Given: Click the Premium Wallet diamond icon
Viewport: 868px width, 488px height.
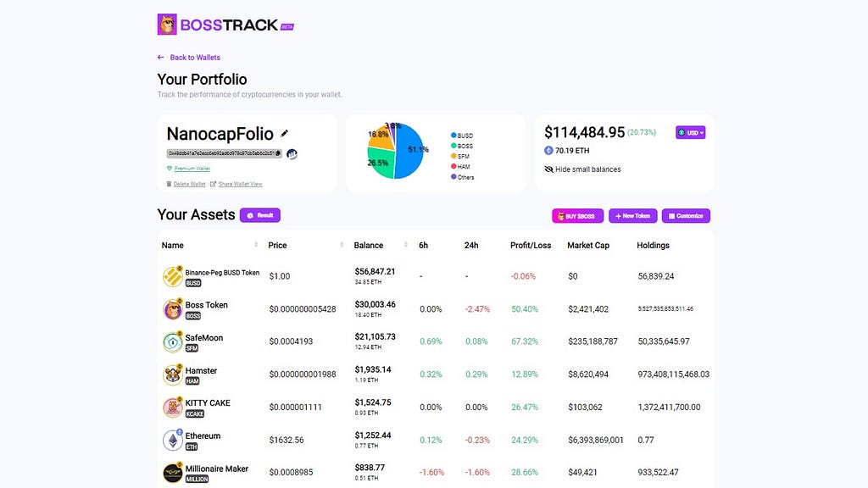Looking at the screenshot, I should click(170, 169).
